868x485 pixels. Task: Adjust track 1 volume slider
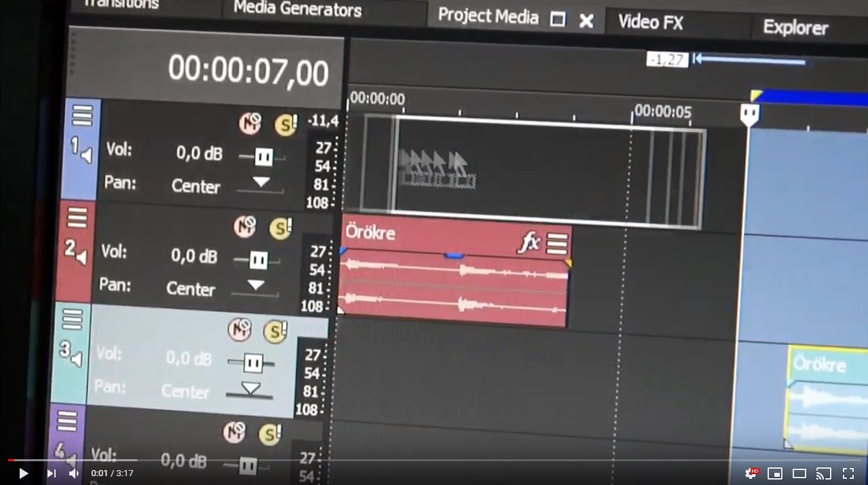coord(263,158)
